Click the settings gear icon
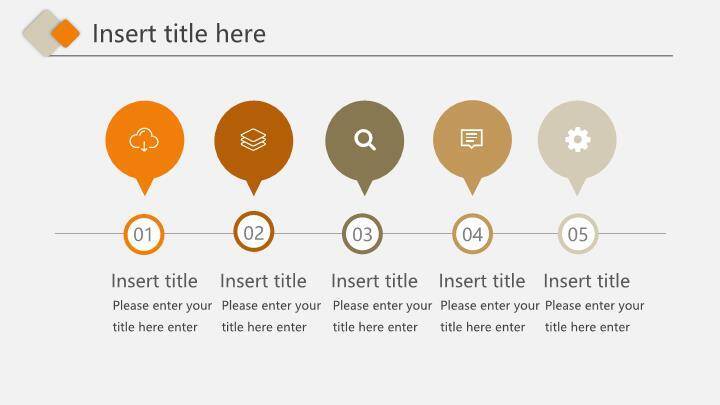This screenshot has height=405, width=720. coord(578,140)
